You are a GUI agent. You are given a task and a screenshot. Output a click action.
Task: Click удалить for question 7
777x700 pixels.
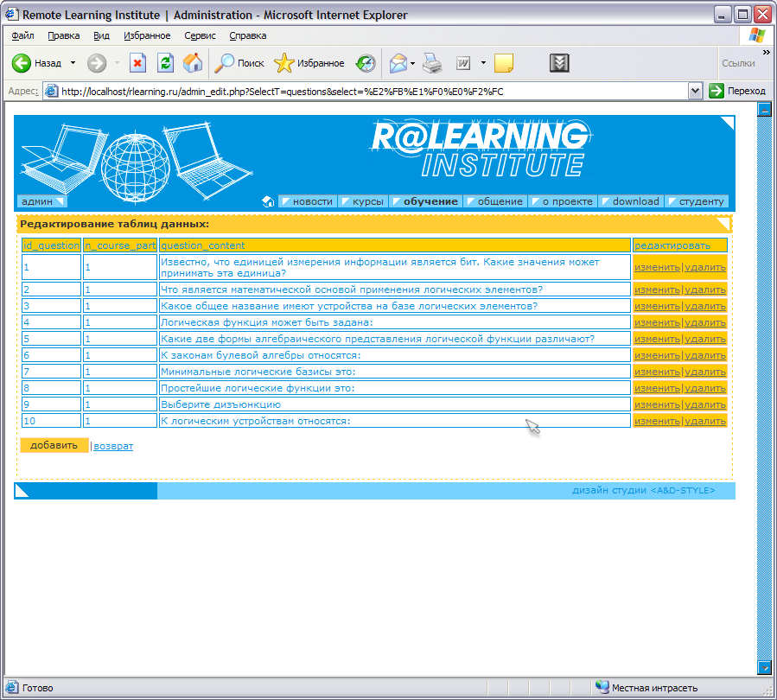pyautogui.click(x=705, y=372)
